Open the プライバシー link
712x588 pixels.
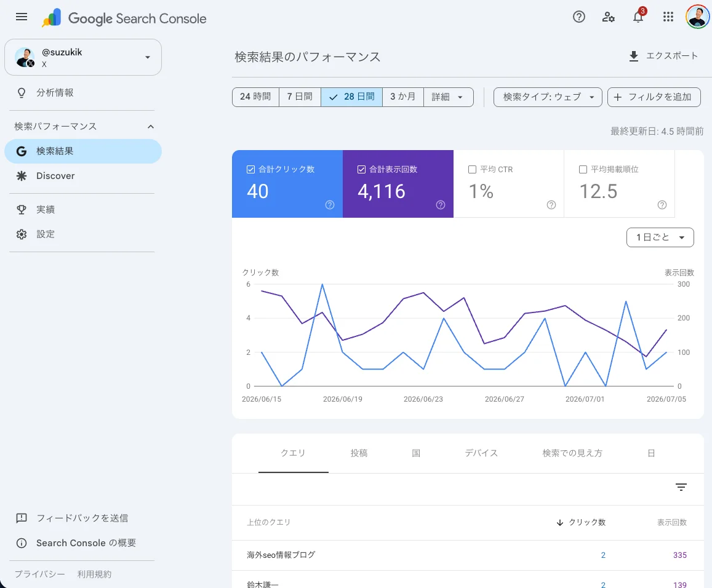pos(39,574)
